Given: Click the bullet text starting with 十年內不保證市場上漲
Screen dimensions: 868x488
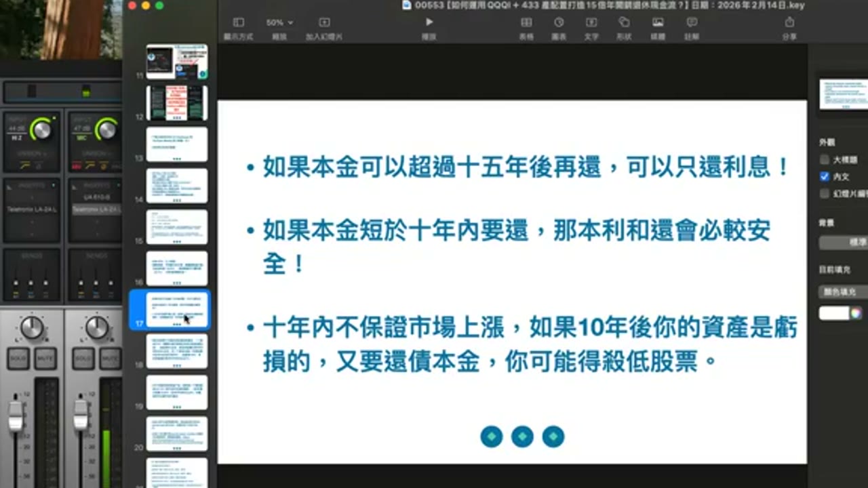Looking at the screenshot, I should click(x=530, y=344).
